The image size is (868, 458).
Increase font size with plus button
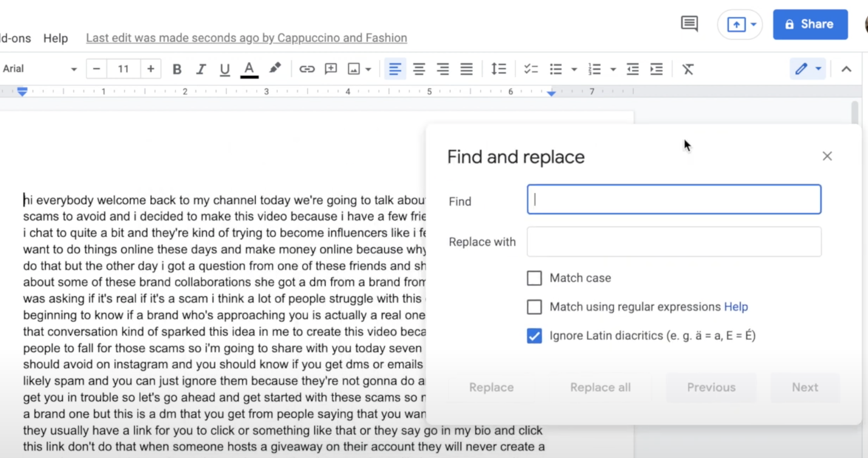click(151, 69)
